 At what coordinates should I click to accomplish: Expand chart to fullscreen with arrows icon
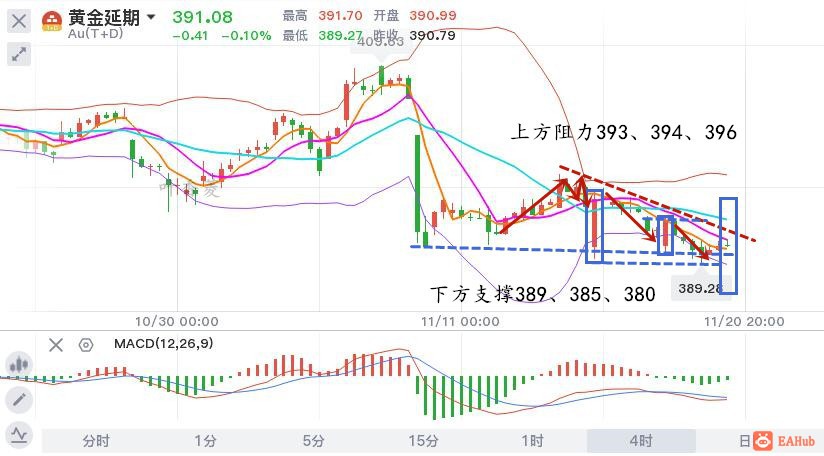[x=18, y=54]
